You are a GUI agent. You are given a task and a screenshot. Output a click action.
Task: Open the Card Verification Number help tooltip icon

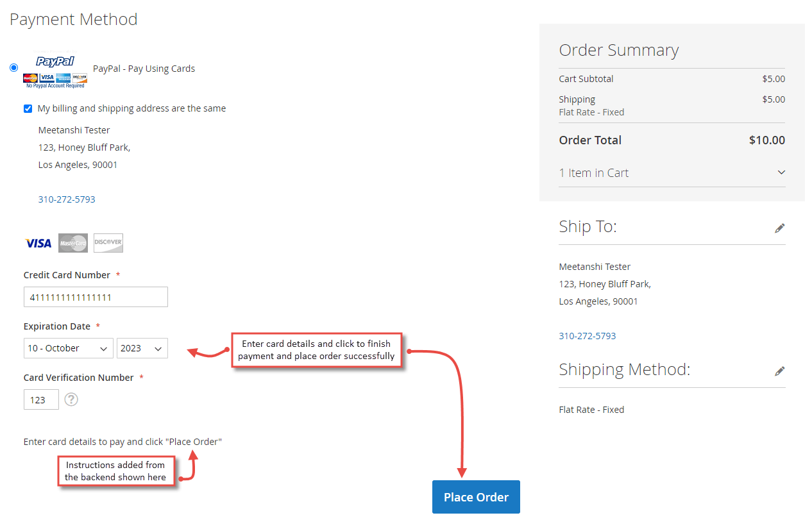(x=71, y=399)
